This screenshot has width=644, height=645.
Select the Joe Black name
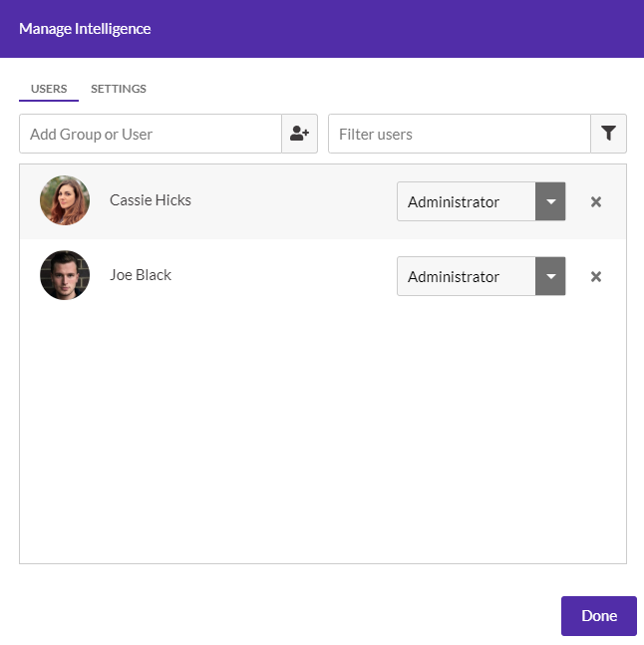pos(141,275)
